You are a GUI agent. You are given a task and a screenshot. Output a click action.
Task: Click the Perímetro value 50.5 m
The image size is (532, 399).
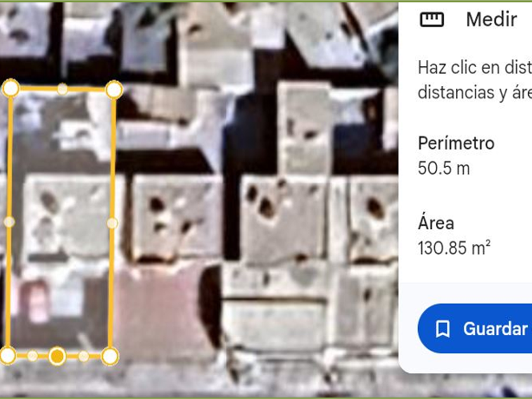pos(444,168)
